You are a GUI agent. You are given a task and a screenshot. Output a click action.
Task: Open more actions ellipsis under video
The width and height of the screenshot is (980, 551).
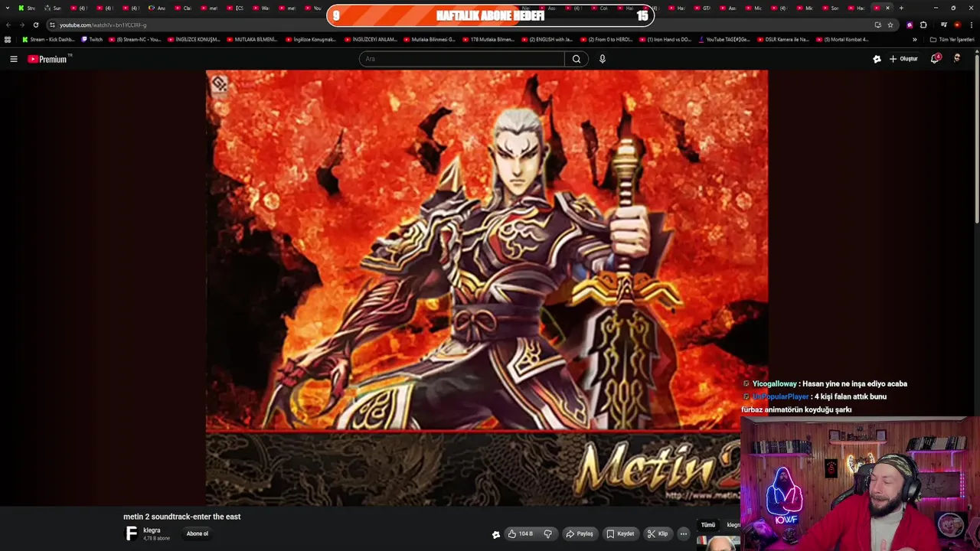(x=684, y=533)
